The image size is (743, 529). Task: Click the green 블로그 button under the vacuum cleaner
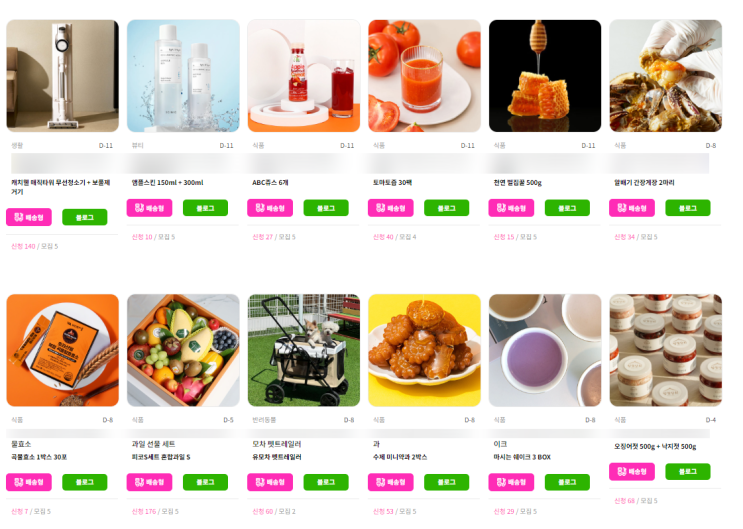[84, 217]
